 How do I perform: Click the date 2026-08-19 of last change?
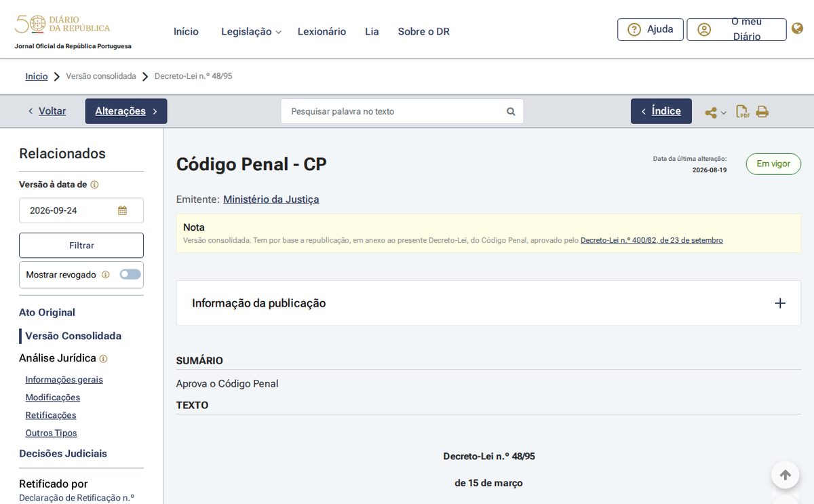click(x=710, y=170)
